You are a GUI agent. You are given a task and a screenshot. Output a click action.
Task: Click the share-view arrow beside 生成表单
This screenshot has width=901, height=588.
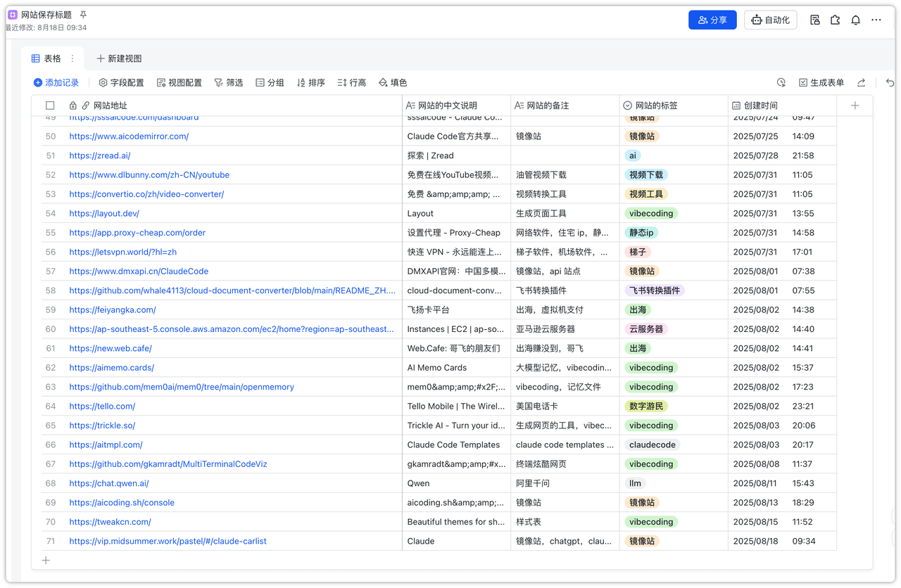tap(861, 83)
